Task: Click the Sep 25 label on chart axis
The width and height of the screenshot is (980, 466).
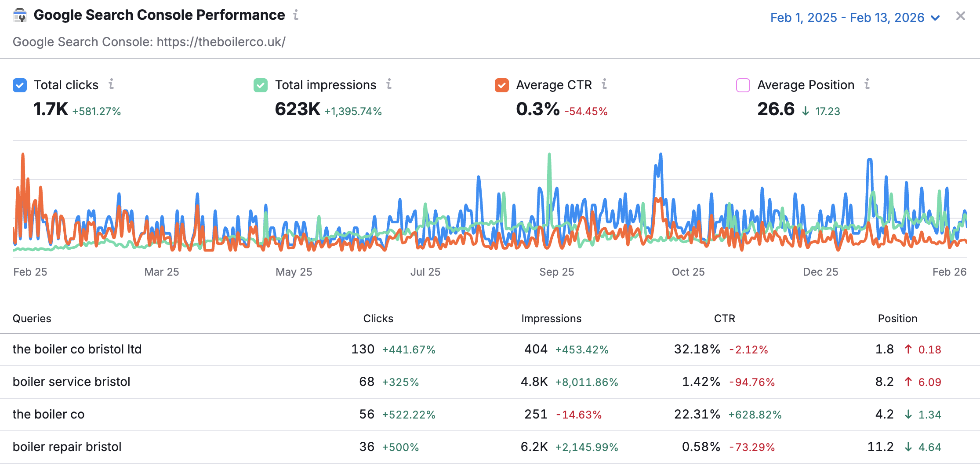Action: (x=556, y=272)
